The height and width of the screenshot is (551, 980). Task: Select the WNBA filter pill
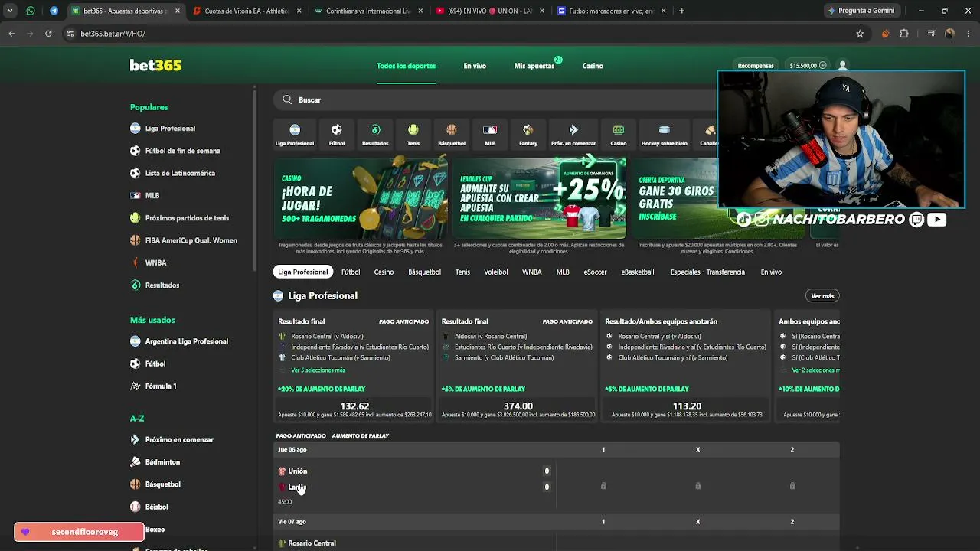[x=532, y=272]
